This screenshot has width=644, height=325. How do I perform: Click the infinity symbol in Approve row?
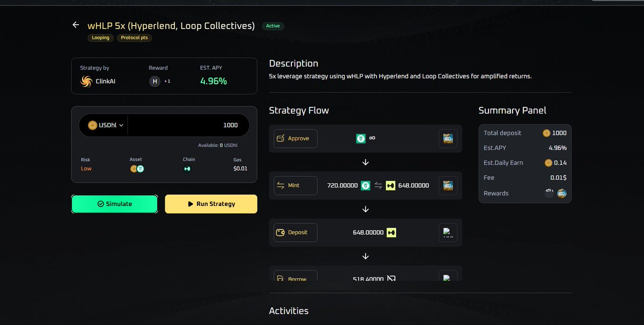372,139
